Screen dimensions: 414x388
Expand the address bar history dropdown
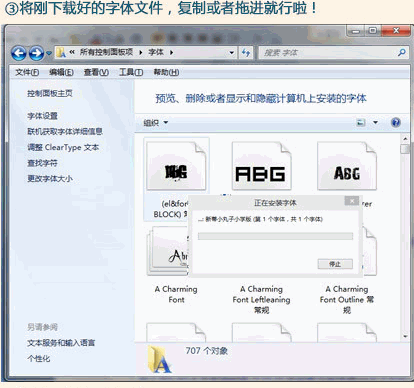pos(231,53)
